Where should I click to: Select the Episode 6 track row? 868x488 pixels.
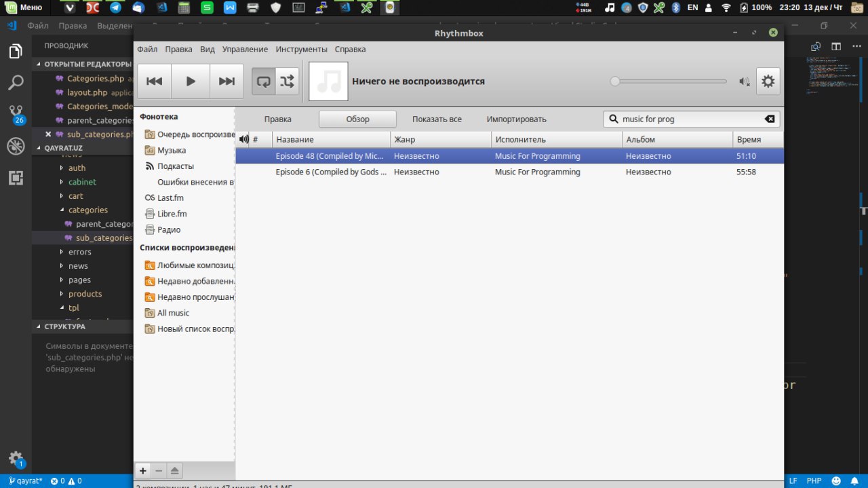[x=509, y=172]
